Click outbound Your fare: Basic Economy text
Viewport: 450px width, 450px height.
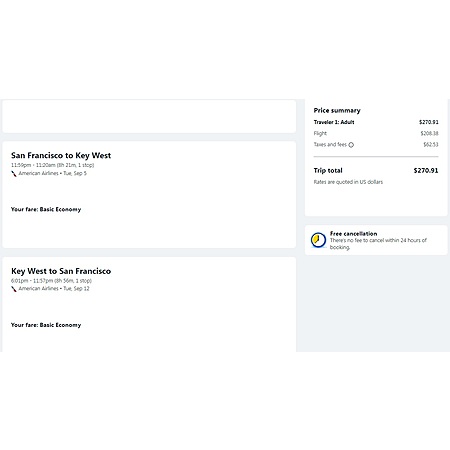click(46, 209)
